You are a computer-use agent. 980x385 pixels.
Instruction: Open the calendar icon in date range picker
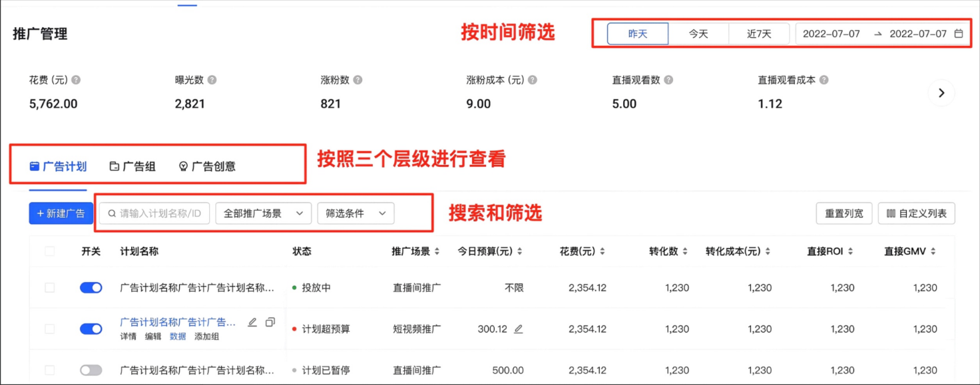pyautogui.click(x=959, y=34)
